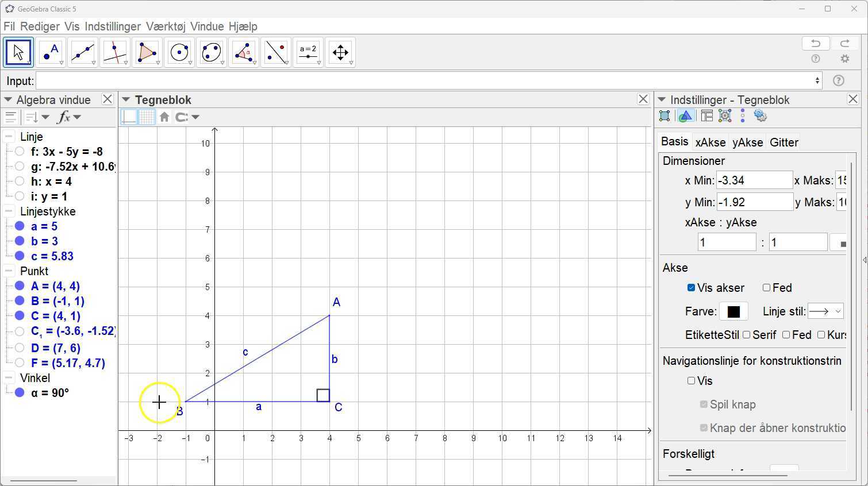
Task: Open the axis color swatch picker
Action: tap(733, 311)
